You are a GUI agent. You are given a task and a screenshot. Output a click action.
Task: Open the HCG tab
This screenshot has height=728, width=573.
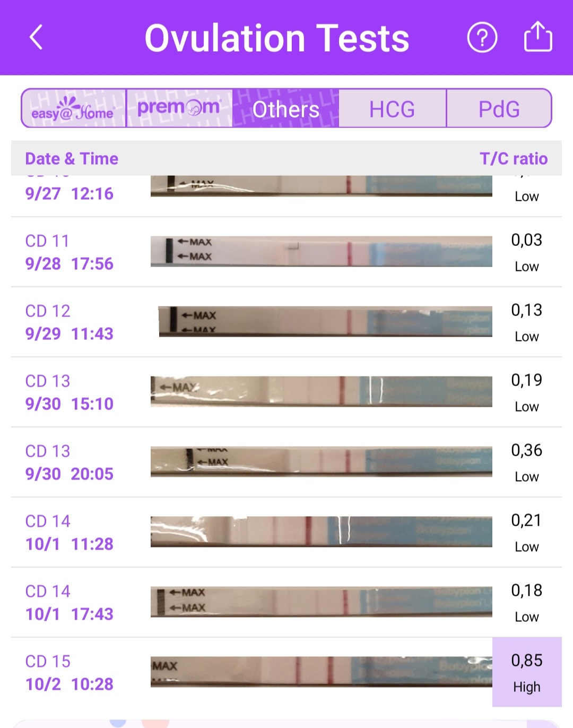click(392, 109)
